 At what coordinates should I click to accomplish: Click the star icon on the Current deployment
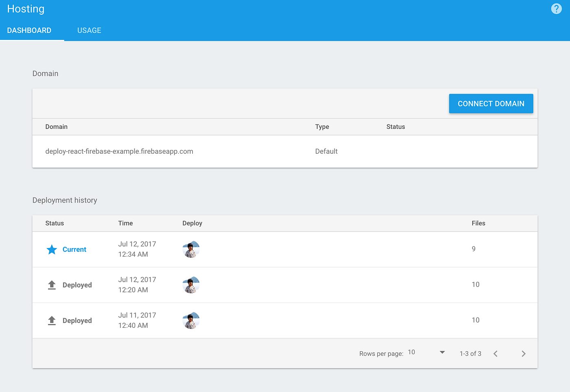(x=52, y=249)
